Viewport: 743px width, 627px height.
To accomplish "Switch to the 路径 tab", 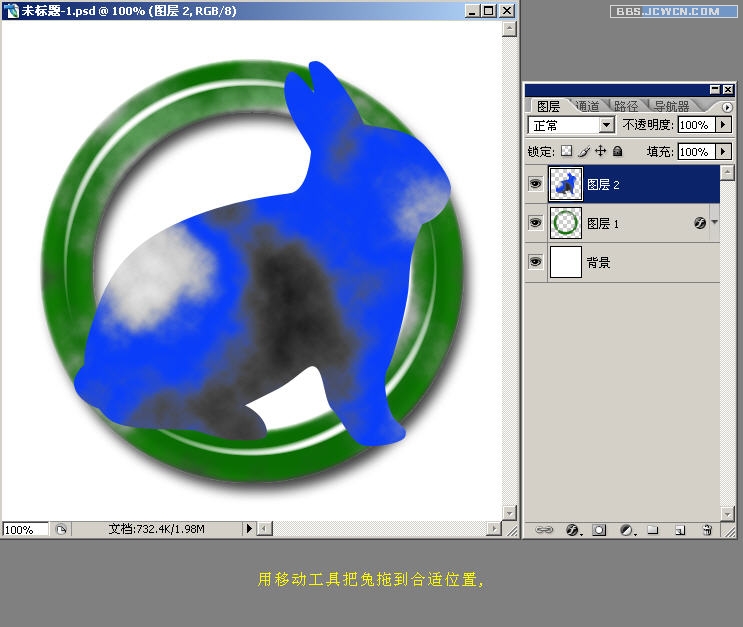I will tap(626, 106).
